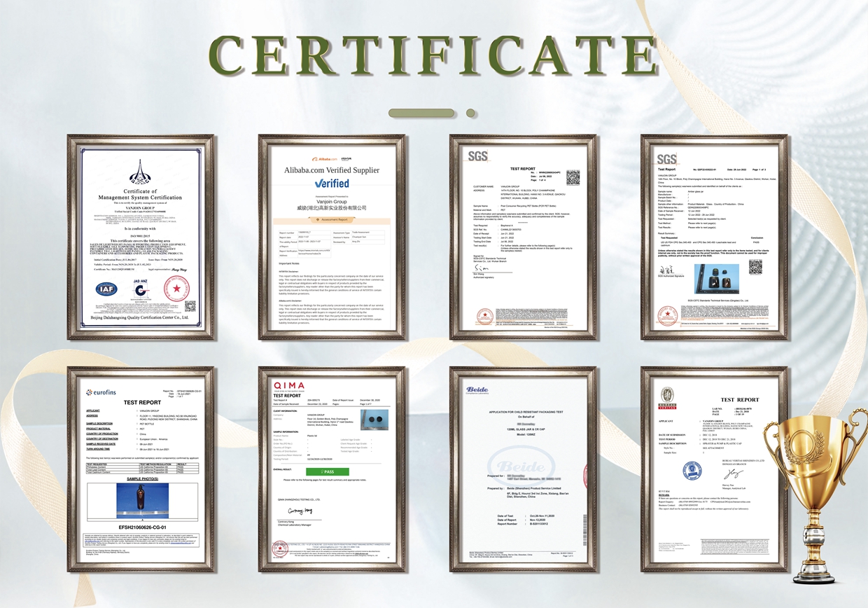Click the red round stamp on first SGS report
This screenshot has width=868, height=608.
pos(485,316)
